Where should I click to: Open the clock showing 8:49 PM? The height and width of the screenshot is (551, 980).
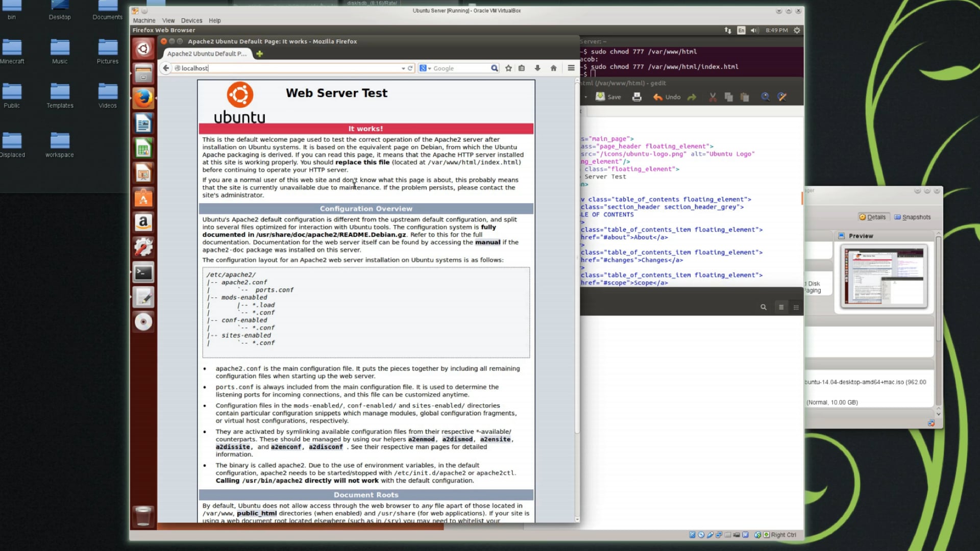click(x=776, y=30)
